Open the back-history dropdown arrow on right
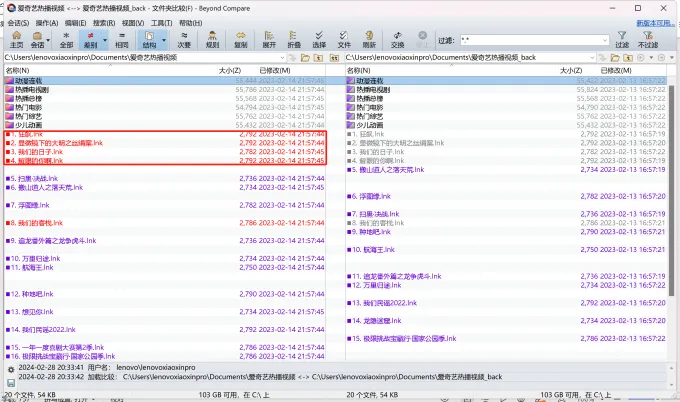This screenshot has width=680, height=402. point(651,58)
